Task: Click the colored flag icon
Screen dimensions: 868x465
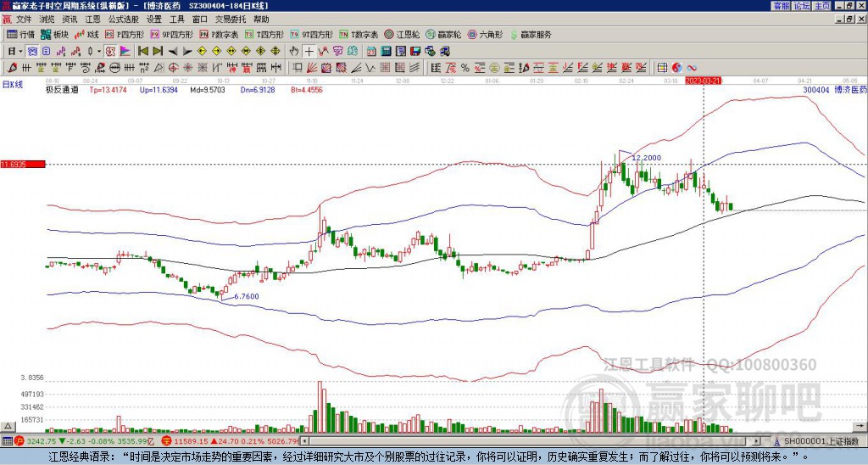Action: coord(125,52)
